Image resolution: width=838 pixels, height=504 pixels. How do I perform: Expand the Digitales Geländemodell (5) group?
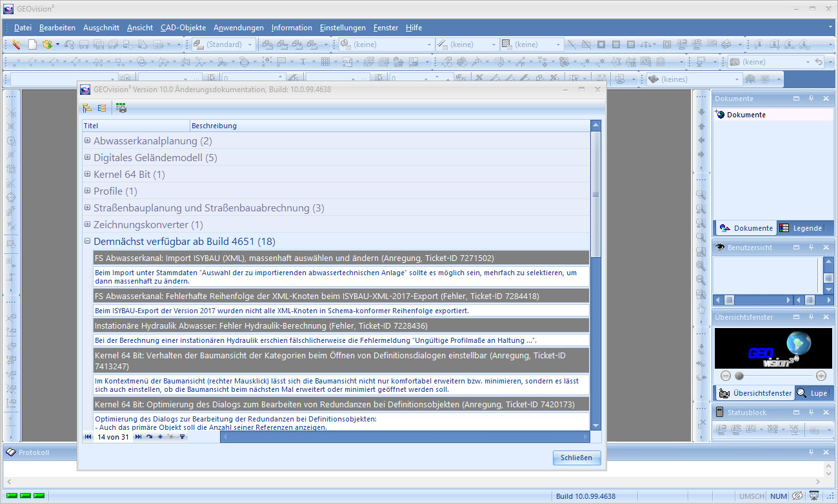coord(88,158)
